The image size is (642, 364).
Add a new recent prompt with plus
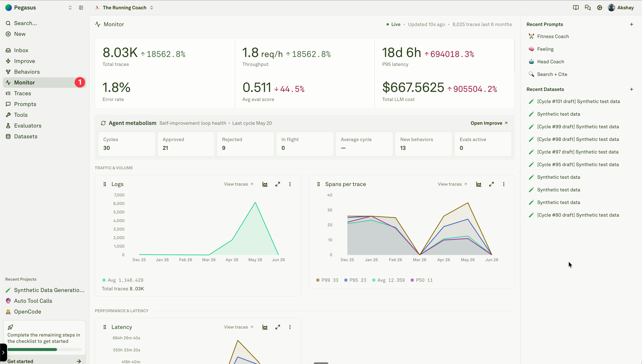click(631, 24)
